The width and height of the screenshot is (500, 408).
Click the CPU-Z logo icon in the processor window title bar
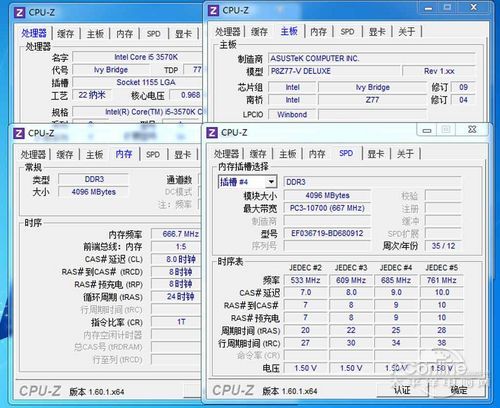point(20,13)
